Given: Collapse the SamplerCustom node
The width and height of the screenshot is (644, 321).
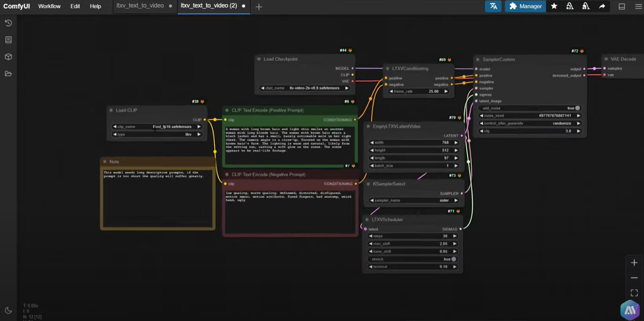Looking at the screenshot, I should coord(478,59).
